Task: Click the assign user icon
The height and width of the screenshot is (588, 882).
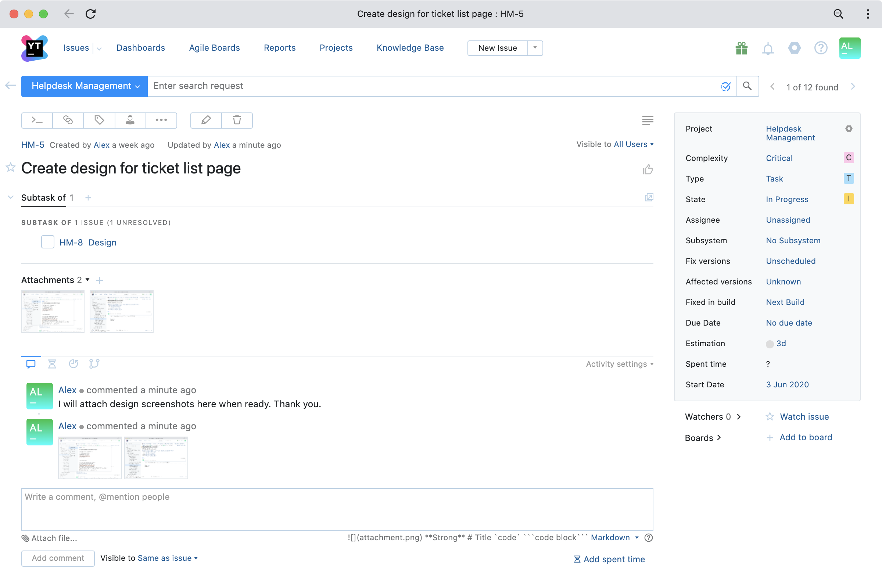Action: pos(130,121)
